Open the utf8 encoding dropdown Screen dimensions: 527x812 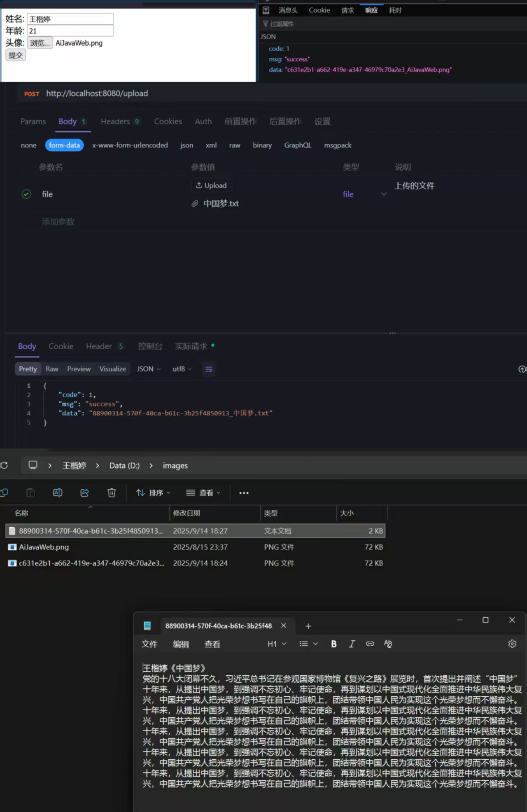click(182, 369)
